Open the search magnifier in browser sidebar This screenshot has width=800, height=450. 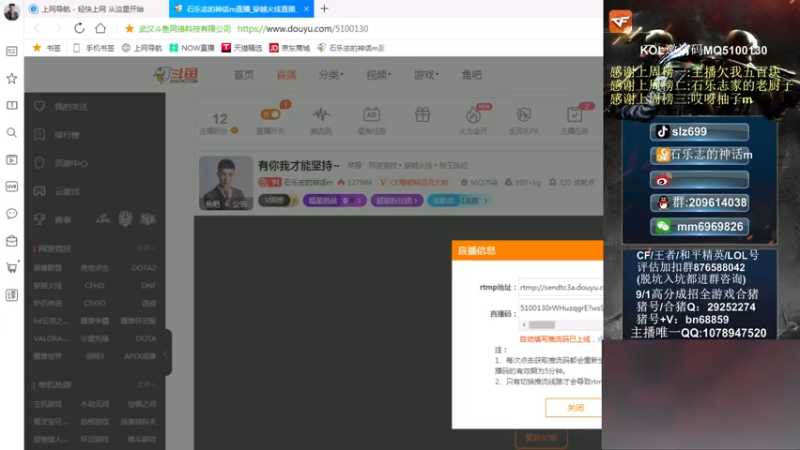(12, 133)
